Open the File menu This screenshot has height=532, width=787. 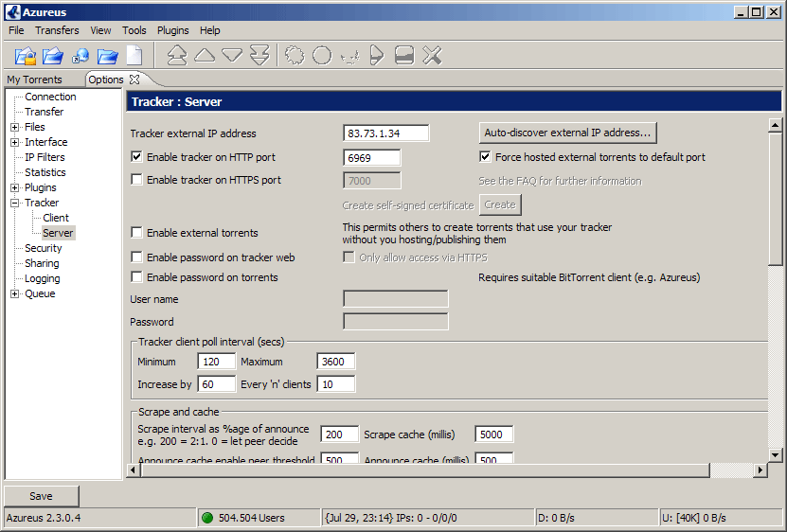click(16, 30)
